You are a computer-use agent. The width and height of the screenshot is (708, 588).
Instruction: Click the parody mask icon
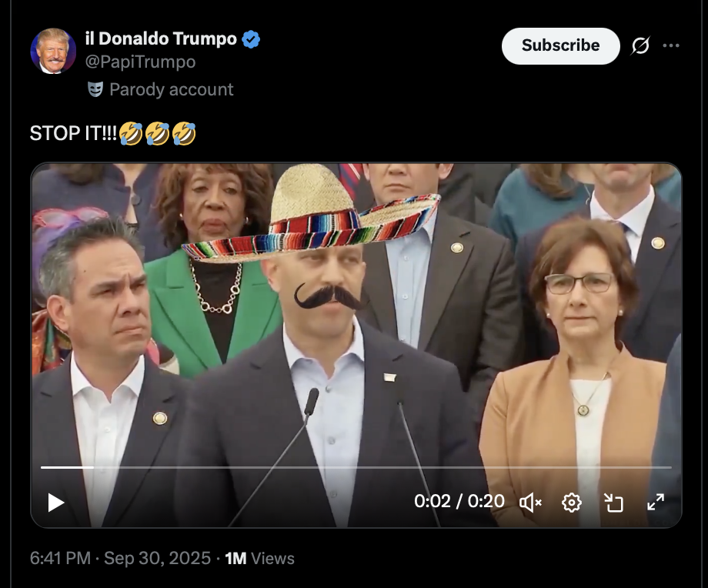95,89
